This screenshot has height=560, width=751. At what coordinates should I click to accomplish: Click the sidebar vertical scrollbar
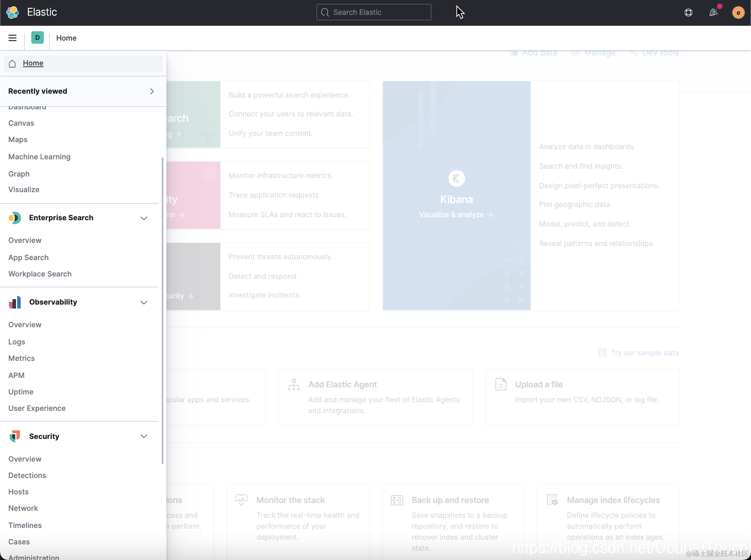pyautogui.click(x=162, y=311)
